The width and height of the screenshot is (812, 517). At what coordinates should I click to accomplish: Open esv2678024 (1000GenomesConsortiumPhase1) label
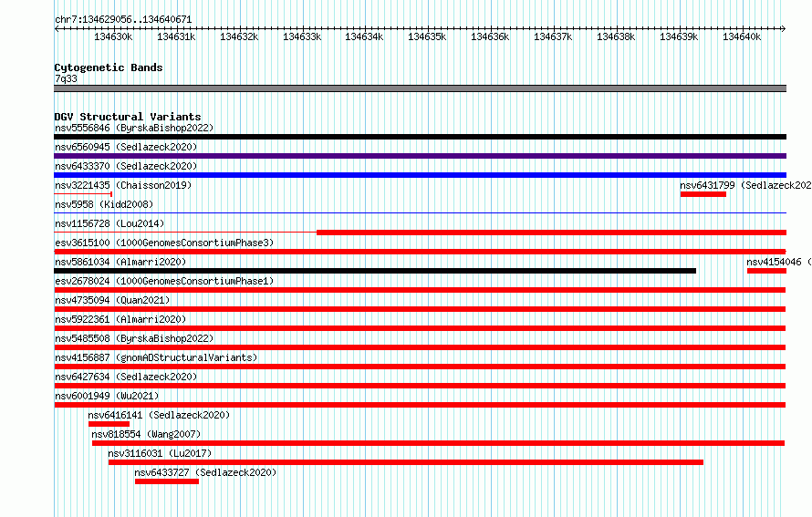pos(164,281)
